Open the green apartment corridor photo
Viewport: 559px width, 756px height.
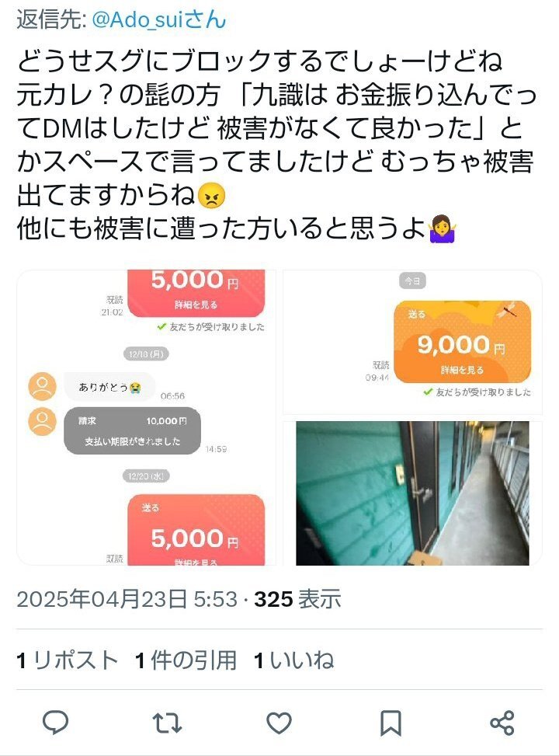point(412,493)
